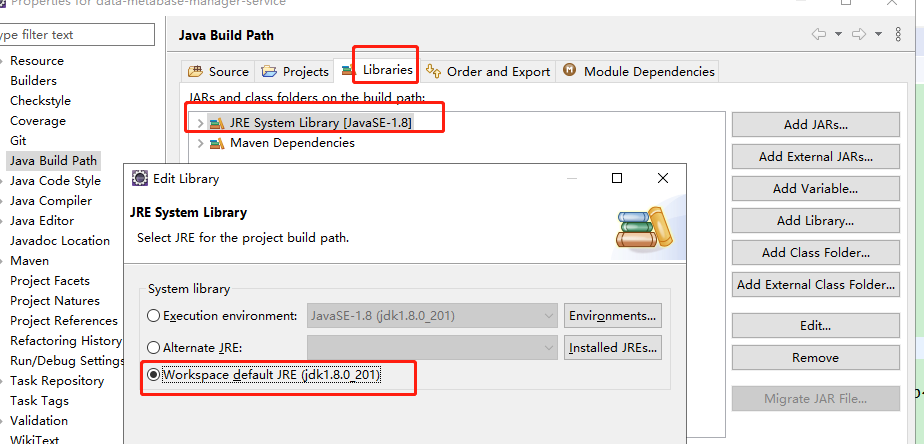Viewport: 924px width, 444px height.
Task: Click Maven Dependencies library icon
Action: click(x=217, y=143)
